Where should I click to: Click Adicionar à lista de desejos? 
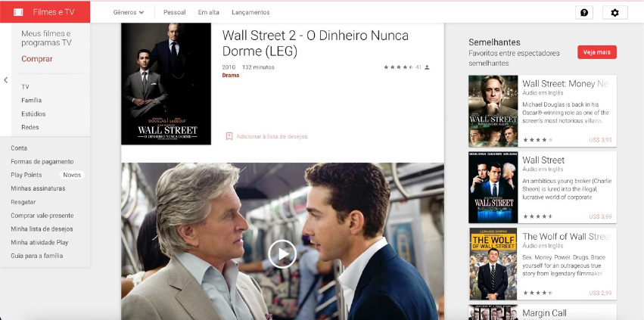[x=272, y=136]
